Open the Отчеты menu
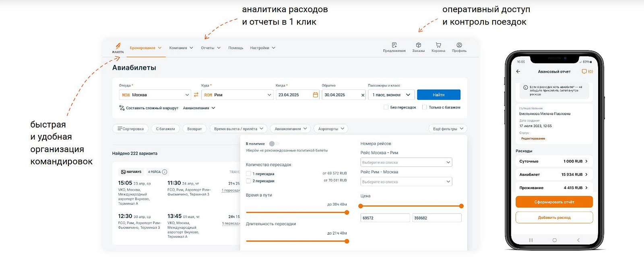644x257 pixels. pos(211,48)
